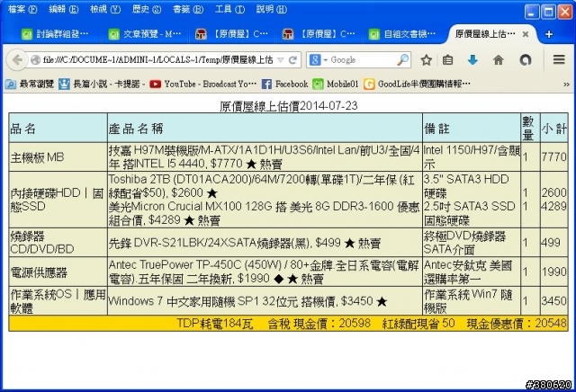
Task: Switch to the first 【原價屋】 tab
Action: pyautogui.click(x=231, y=34)
